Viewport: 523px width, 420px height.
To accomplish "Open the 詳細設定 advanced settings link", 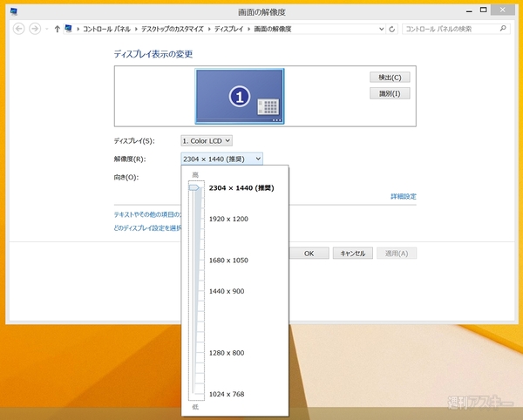I will (403, 197).
